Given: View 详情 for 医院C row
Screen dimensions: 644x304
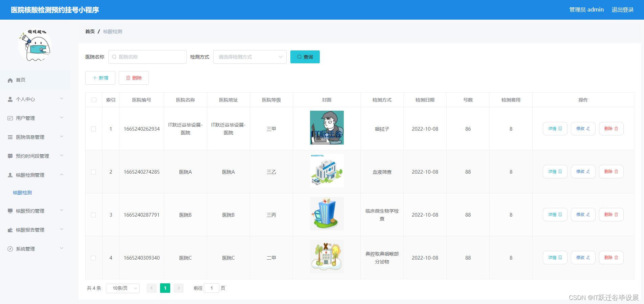Looking at the screenshot, I should pos(555,258).
